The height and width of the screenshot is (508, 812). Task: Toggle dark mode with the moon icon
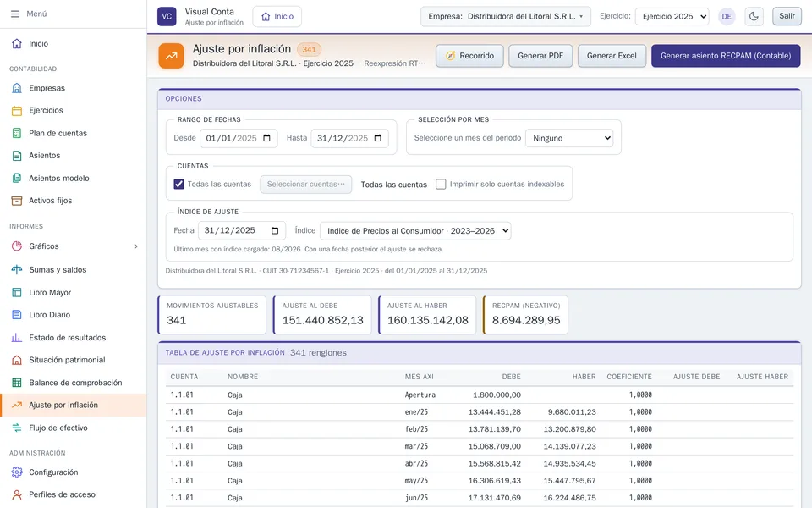coord(754,17)
